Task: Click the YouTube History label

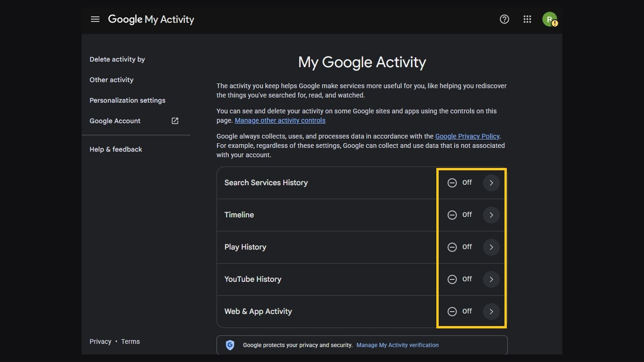Action: (x=252, y=279)
